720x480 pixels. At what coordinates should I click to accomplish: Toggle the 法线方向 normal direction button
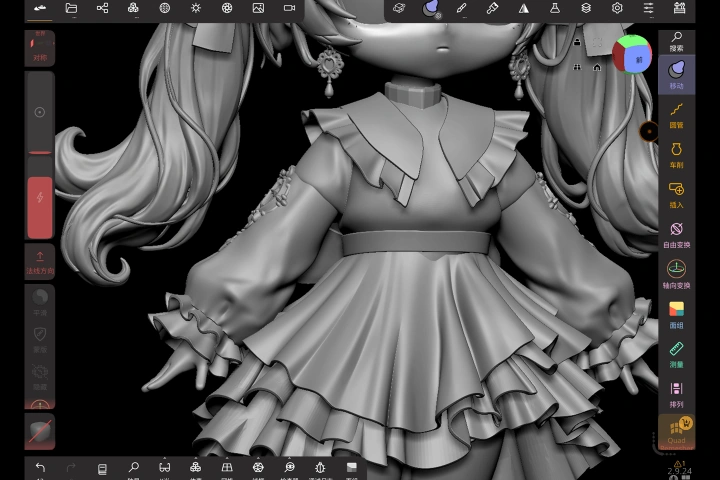click(x=40, y=262)
